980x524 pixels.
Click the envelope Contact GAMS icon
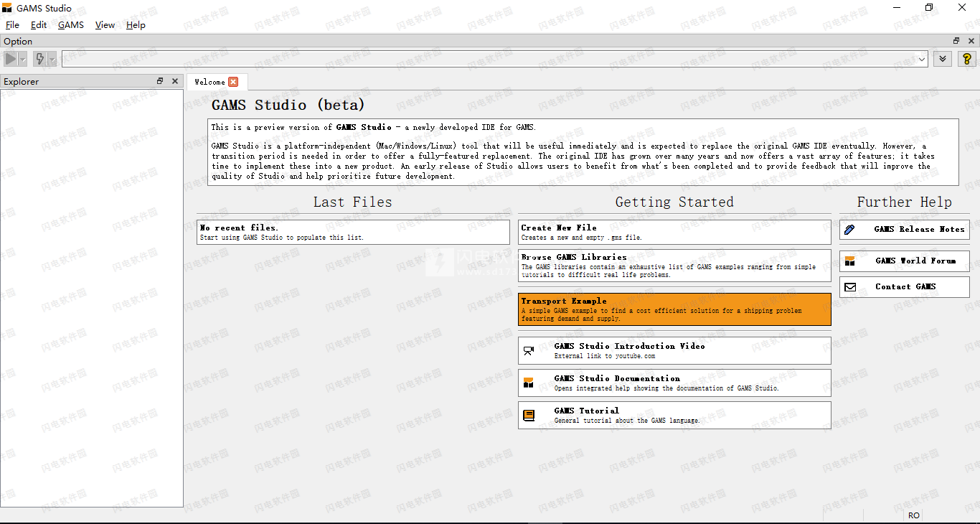click(x=850, y=287)
